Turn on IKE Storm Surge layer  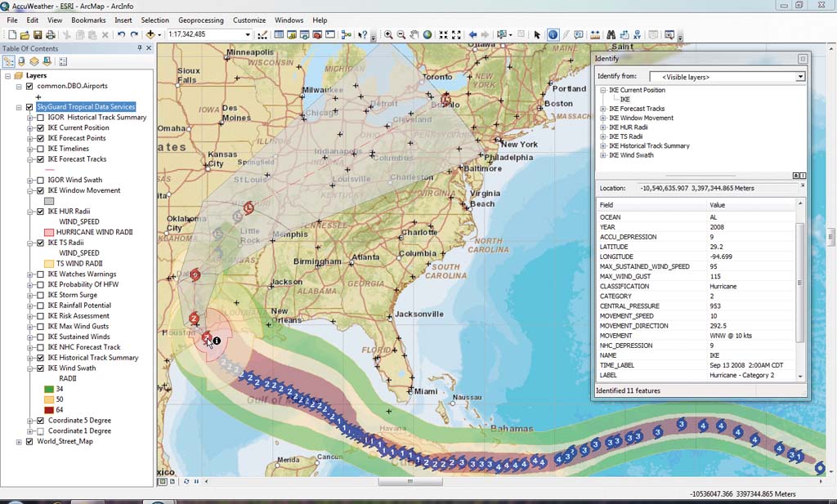point(40,295)
